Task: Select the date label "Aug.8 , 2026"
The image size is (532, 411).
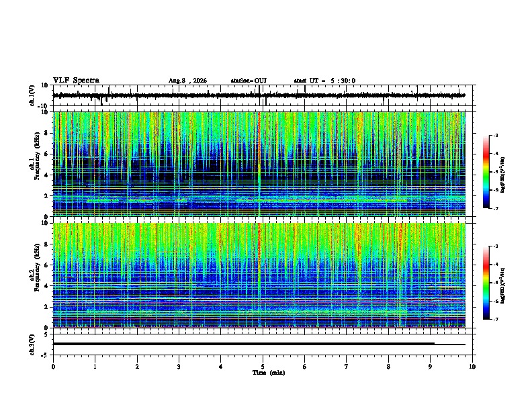Action: tap(187, 81)
